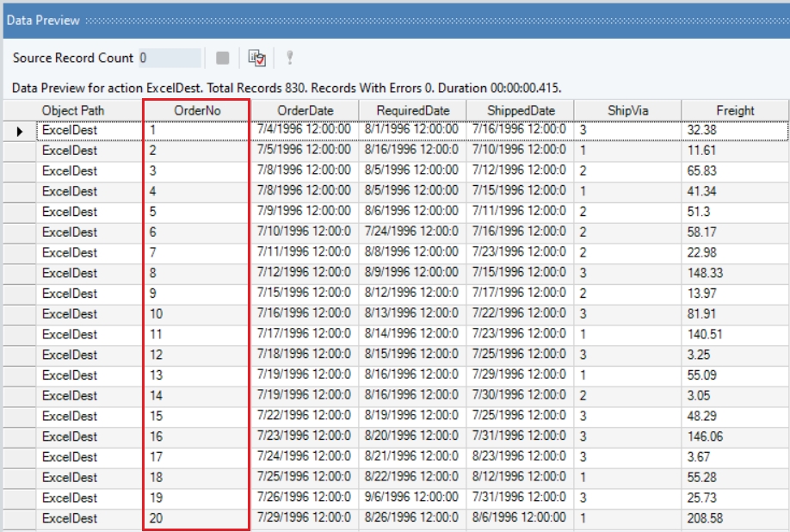790x532 pixels.
Task: Select the OrderDate cell 7/4/1996
Action: (x=305, y=130)
